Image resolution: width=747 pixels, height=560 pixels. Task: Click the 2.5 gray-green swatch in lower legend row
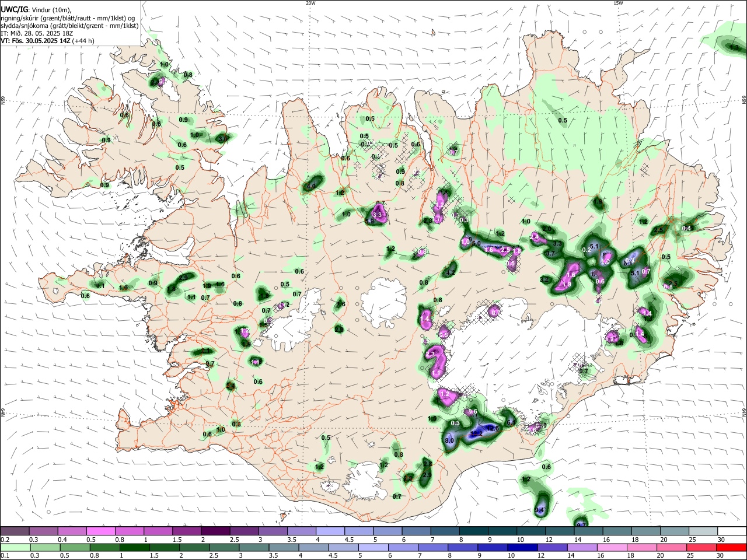(x=224, y=547)
